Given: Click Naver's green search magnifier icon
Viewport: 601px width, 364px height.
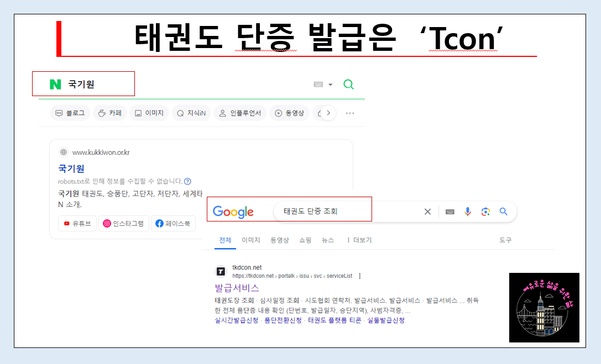Looking at the screenshot, I should click(348, 83).
